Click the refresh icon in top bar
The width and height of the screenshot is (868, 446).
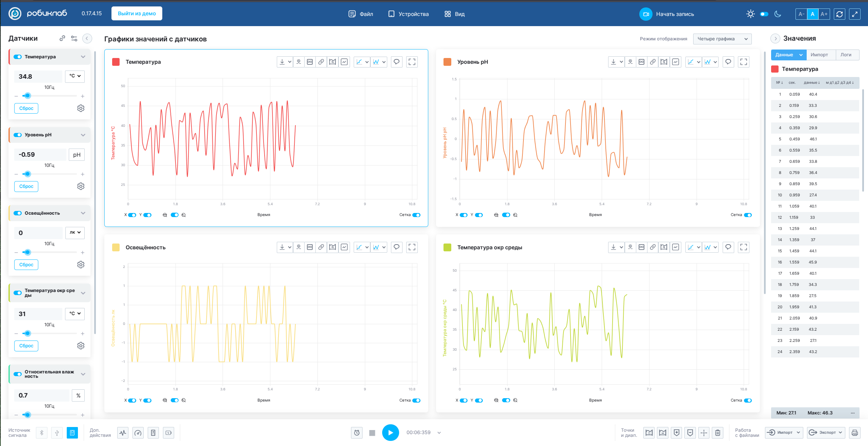point(839,14)
